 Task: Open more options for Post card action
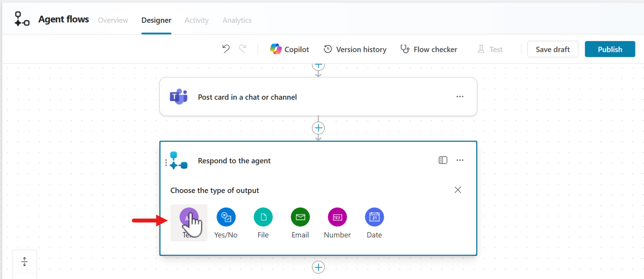click(x=460, y=97)
